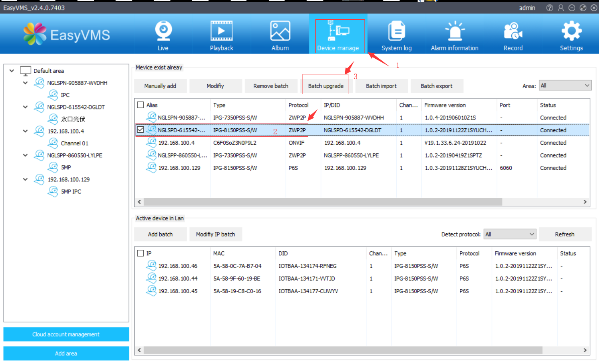
Task: Open the Alarm information tab
Action: 455,35
